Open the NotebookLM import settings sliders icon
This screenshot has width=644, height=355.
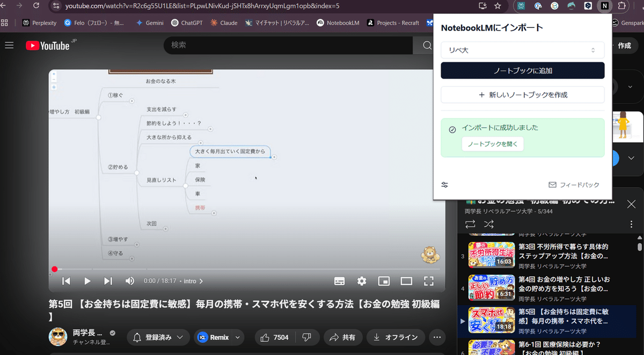point(444,184)
